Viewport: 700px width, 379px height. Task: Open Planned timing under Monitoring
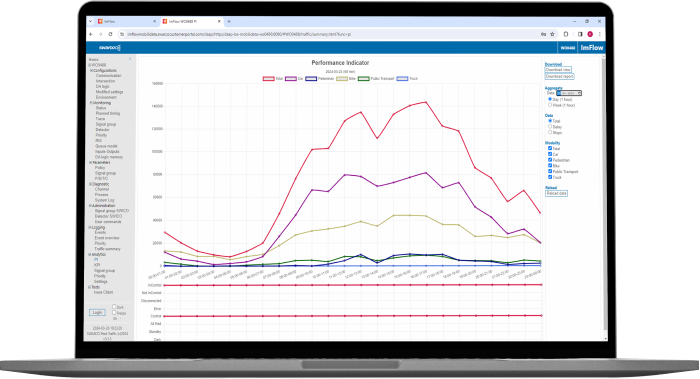pos(108,114)
